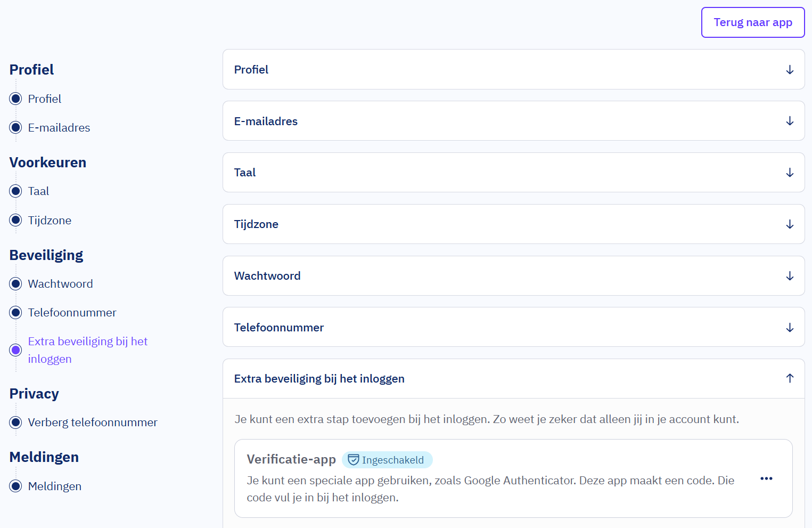Select Verberg telefoonnummer under Privacy
812x528 pixels.
[x=15, y=422]
